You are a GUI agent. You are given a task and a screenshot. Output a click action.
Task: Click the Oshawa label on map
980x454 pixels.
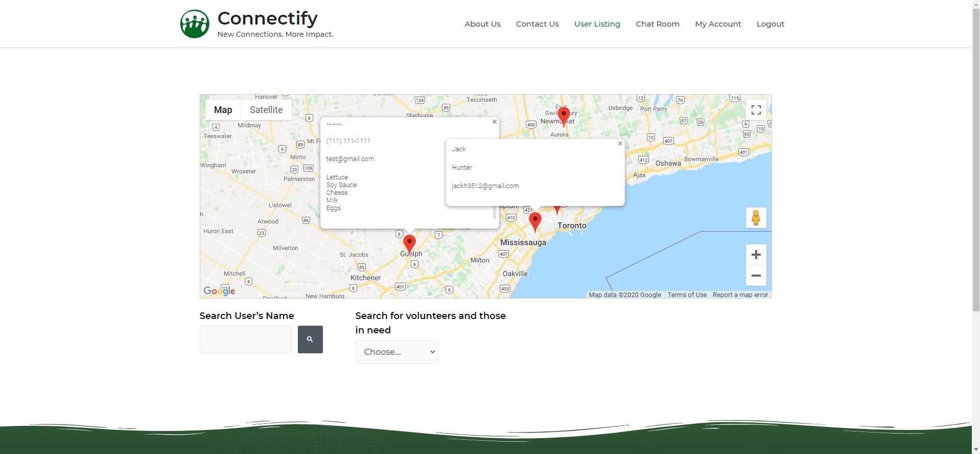tap(668, 164)
